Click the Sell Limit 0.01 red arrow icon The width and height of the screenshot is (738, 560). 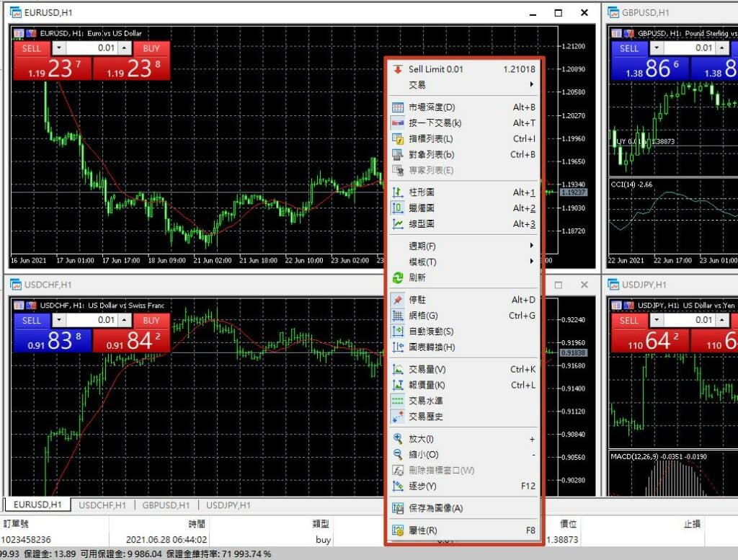pos(398,69)
